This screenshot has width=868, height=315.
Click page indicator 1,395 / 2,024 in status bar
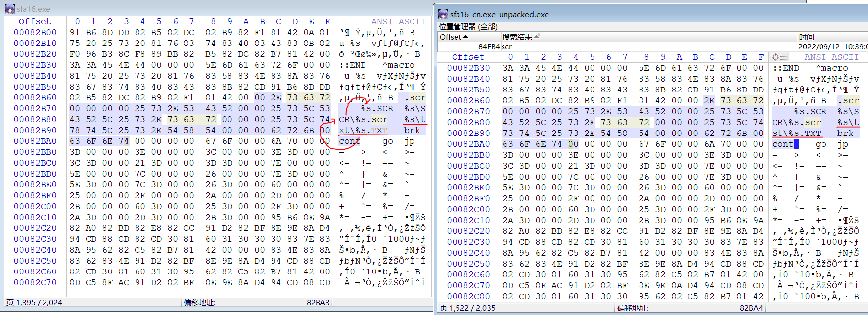click(x=34, y=302)
